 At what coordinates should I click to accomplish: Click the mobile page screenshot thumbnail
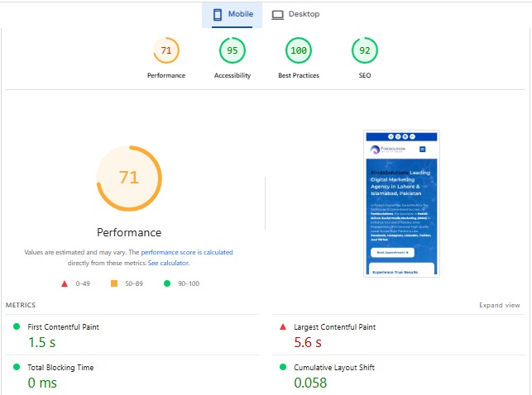click(x=401, y=203)
